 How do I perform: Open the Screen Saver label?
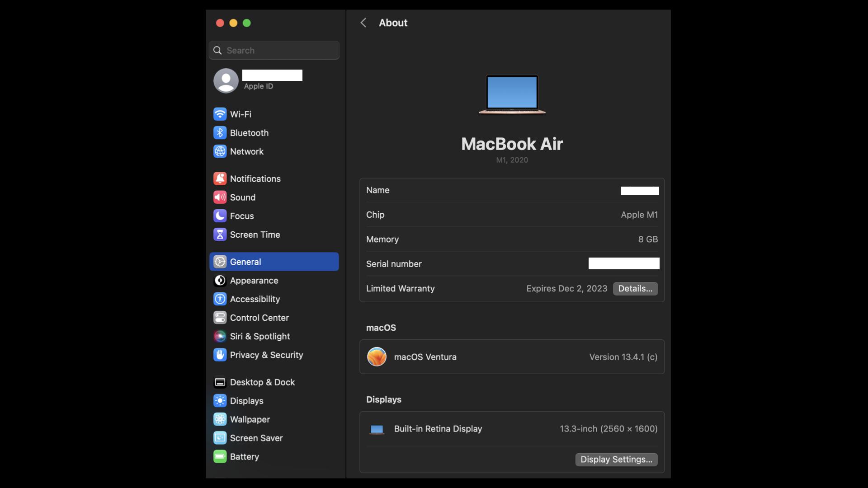click(256, 438)
